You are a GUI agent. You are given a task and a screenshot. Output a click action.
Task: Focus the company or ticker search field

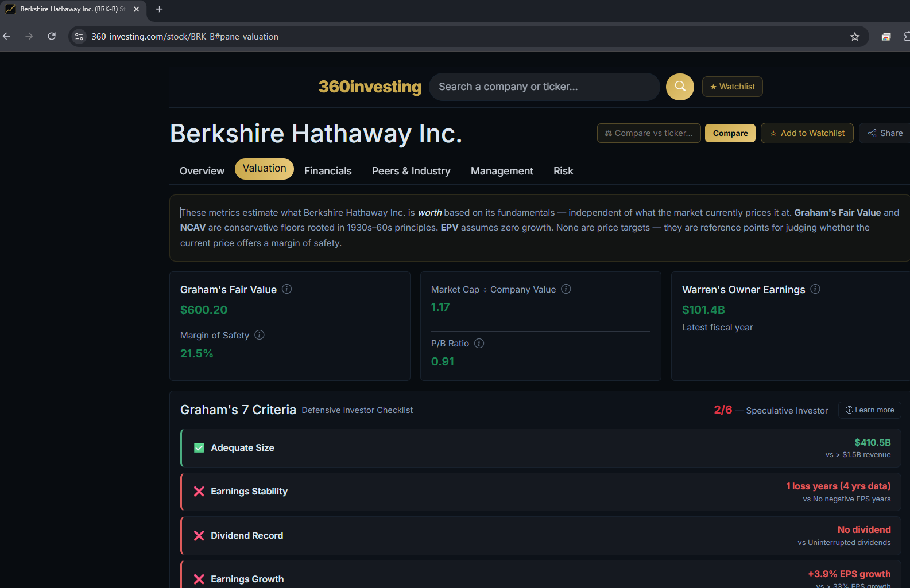544,87
